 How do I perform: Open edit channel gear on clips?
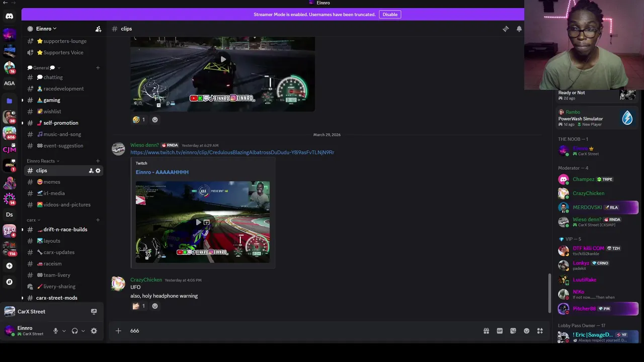click(x=98, y=170)
